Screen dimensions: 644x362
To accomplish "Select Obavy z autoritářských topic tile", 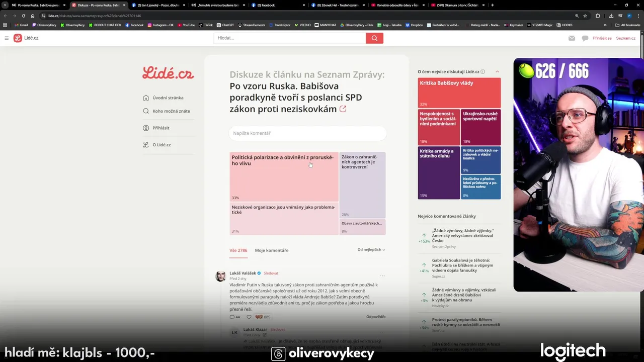I will (x=362, y=227).
